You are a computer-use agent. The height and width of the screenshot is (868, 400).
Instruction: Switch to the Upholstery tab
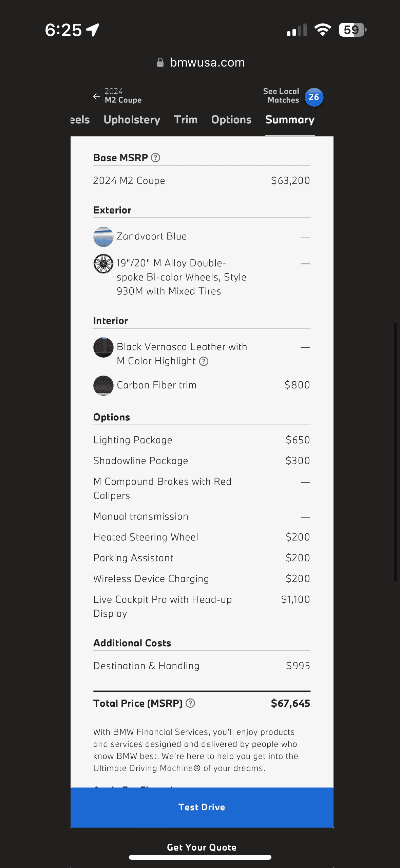coord(132,120)
